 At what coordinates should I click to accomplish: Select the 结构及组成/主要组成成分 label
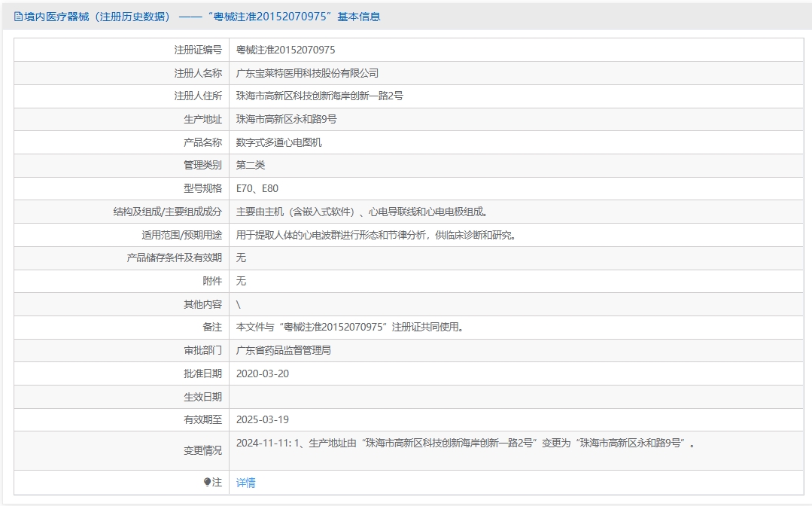pyautogui.click(x=167, y=212)
